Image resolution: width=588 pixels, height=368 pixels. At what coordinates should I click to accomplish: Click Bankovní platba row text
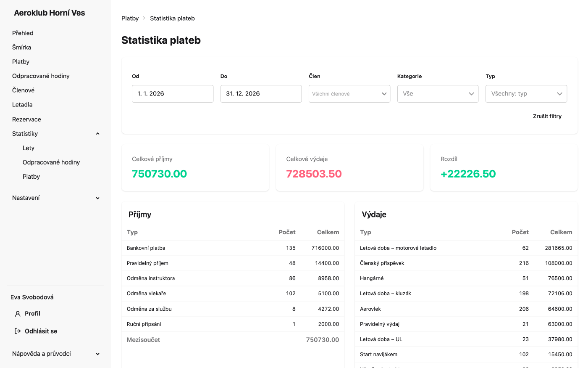pyautogui.click(x=146, y=248)
